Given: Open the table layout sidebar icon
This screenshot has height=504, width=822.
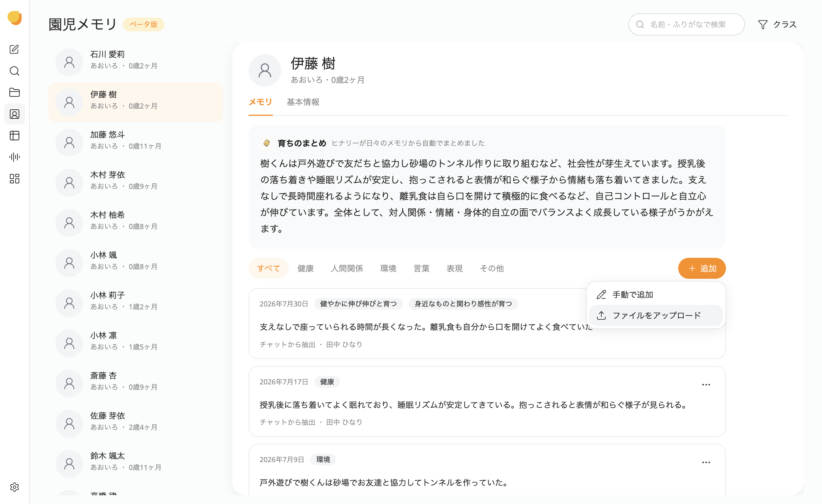Looking at the screenshot, I should coord(14,135).
